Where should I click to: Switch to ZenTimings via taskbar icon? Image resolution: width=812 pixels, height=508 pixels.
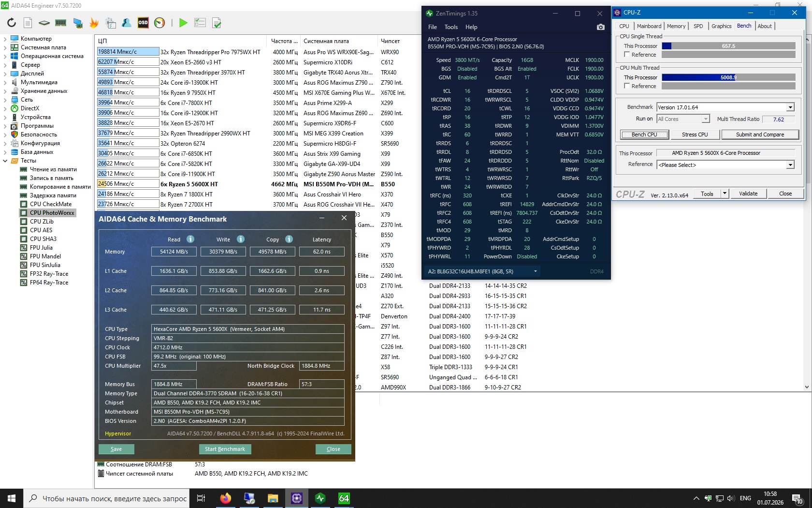pos(320,498)
